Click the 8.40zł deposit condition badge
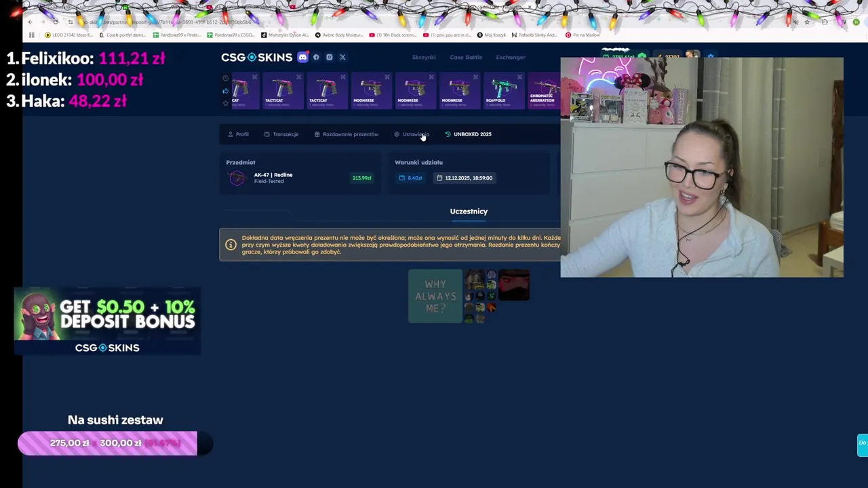This screenshot has width=868, height=488. (x=410, y=178)
